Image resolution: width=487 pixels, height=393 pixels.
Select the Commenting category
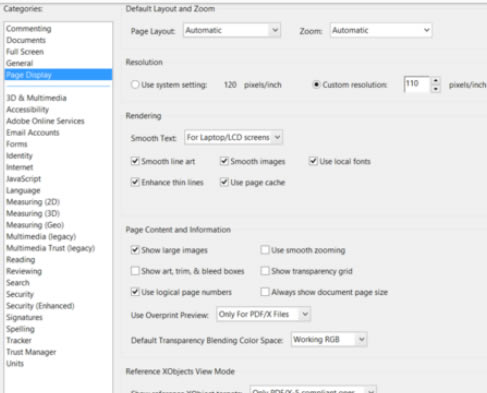point(29,29)
